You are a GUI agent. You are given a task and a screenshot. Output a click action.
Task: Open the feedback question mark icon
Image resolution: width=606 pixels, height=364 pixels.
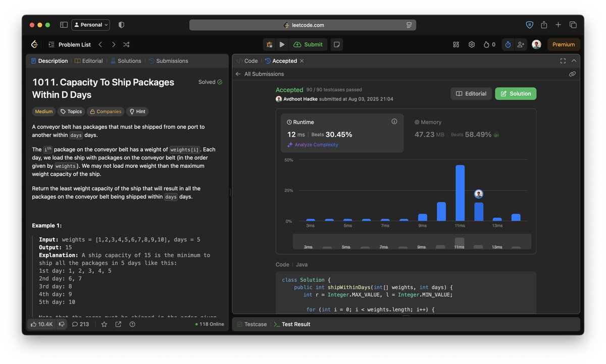tap(132, 324)
